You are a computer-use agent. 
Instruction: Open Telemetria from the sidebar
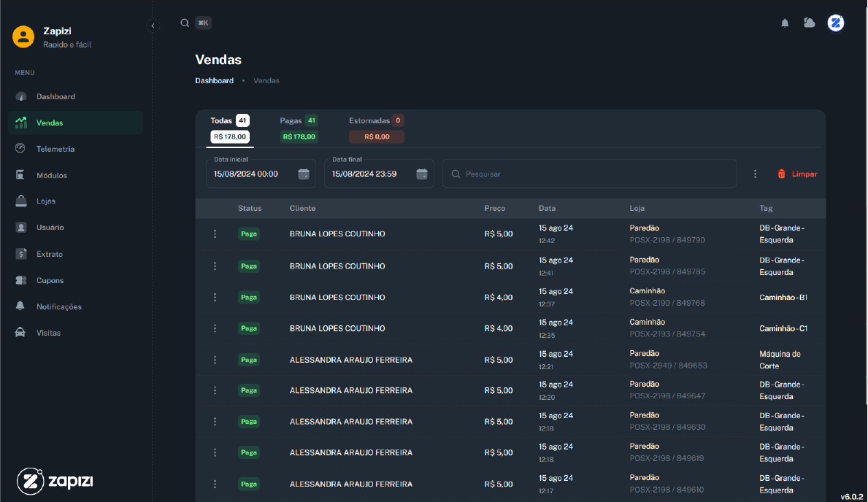click(75, 149)
